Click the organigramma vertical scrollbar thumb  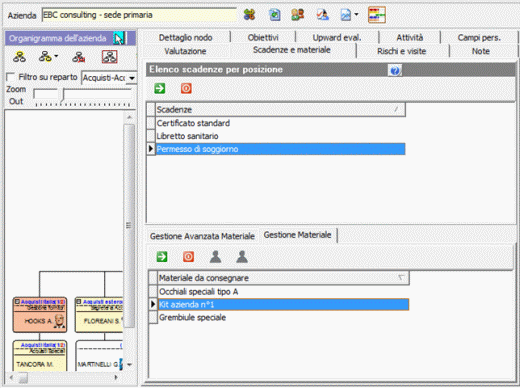pyautogui.click(x=129, y=225)
